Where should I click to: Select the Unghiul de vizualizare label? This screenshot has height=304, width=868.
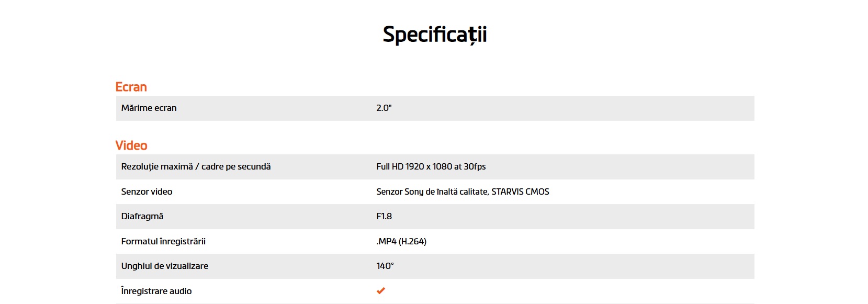[165, 266]
